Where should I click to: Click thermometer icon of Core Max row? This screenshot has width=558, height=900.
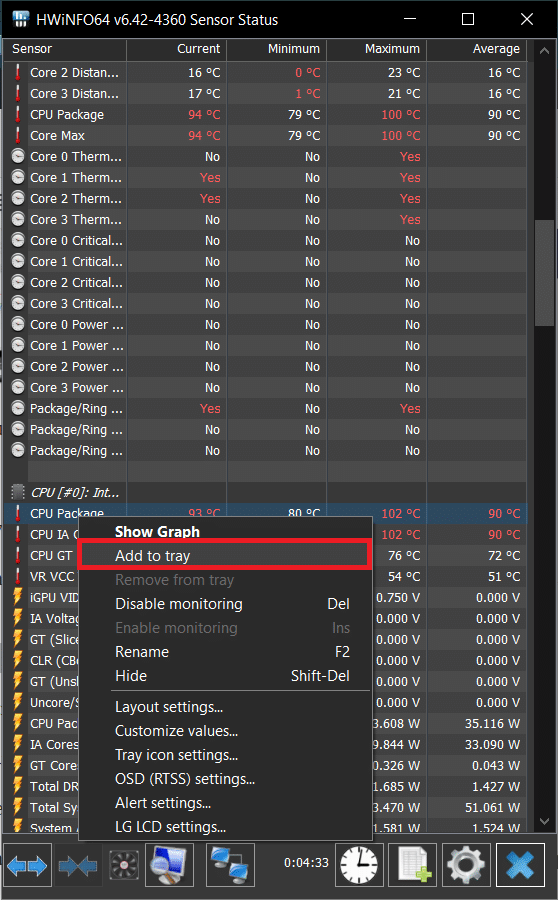click(x=18, y=135)
